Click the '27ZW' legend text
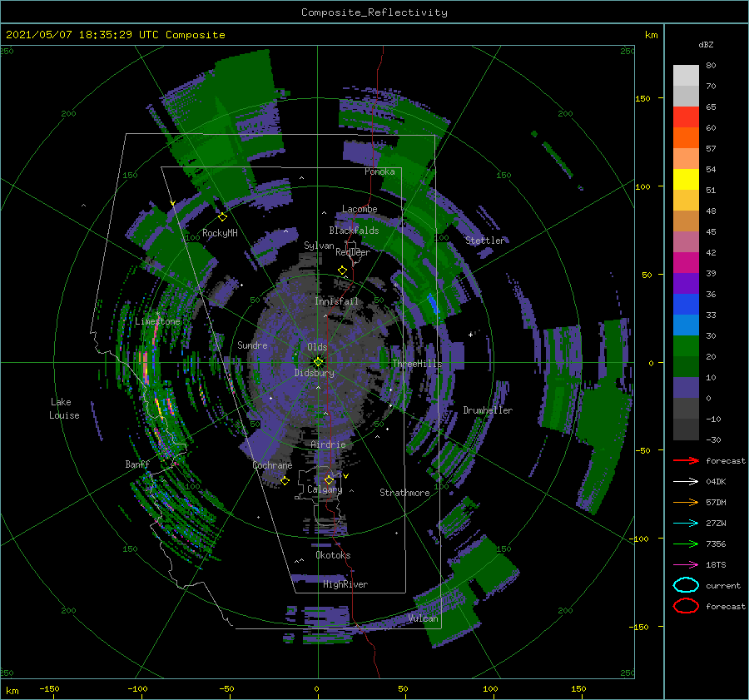 (716, 524)
